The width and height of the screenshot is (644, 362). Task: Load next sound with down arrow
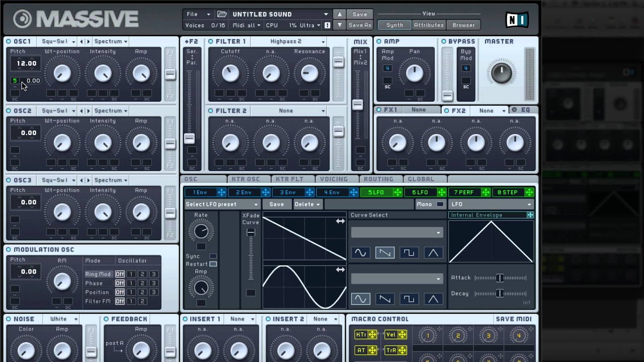point(340,25)
